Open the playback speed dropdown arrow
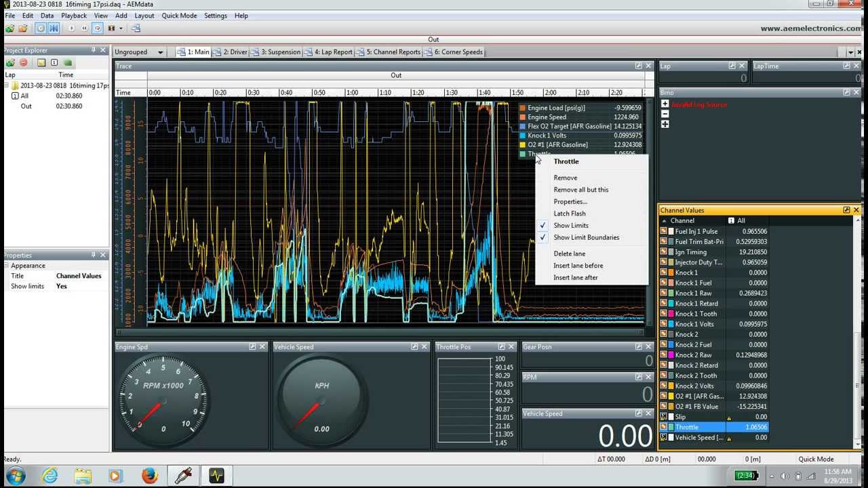Viewport: 868px width, 488px height. 121,28
